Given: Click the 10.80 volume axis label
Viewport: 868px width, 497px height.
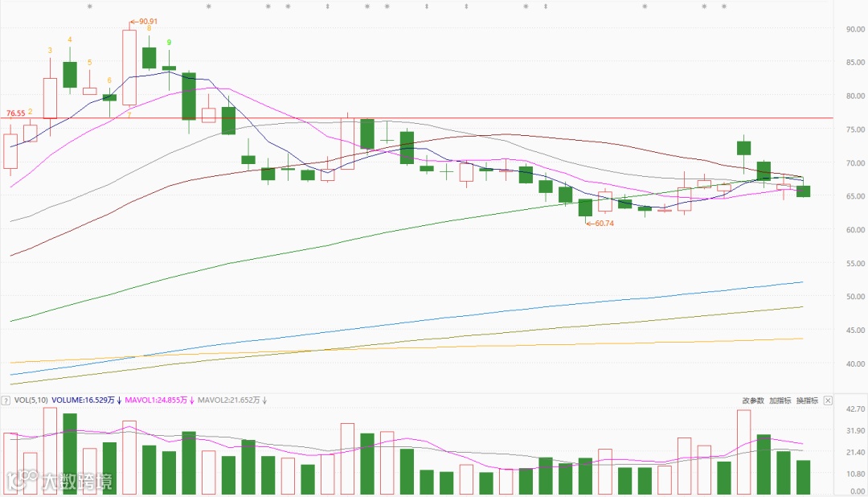Looking at the screenshot, I should pos(855,474).
